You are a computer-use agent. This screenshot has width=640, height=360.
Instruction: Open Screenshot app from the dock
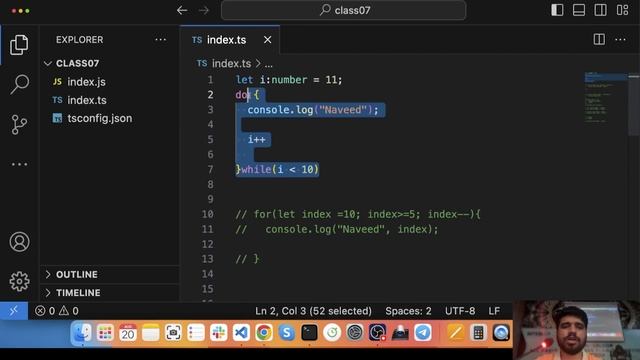click(173, 333)
